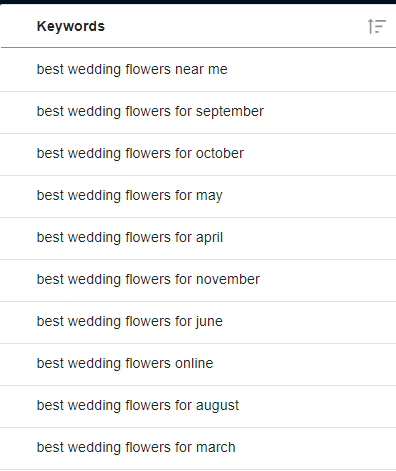Choose 'best wedding flowers for march' keyword

136,448
